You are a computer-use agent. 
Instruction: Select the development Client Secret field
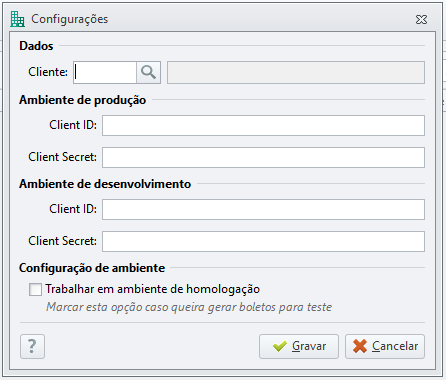click(x=263, y=241)
